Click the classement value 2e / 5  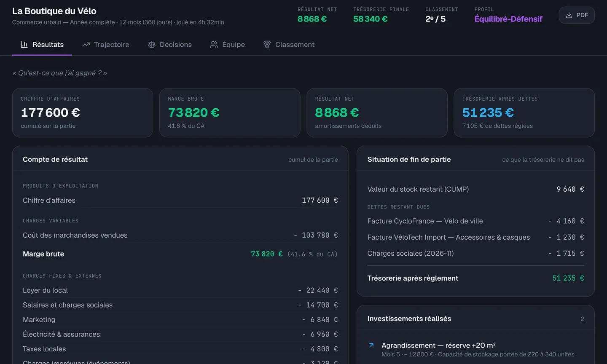click(x=435, y=19)
